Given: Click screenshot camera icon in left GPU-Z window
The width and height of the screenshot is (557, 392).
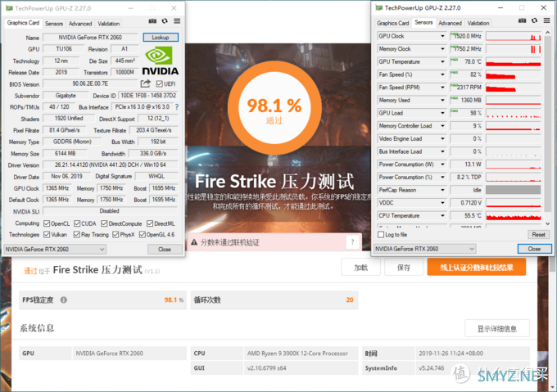Looking at the screenshot, I should pyautogui.click(x=152, y=21).
